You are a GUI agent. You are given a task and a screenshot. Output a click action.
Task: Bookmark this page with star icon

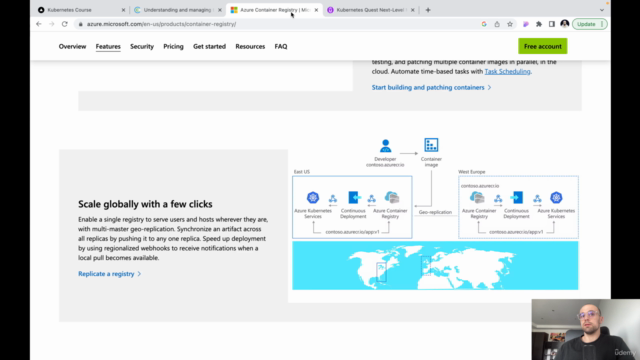click(510, 24)
